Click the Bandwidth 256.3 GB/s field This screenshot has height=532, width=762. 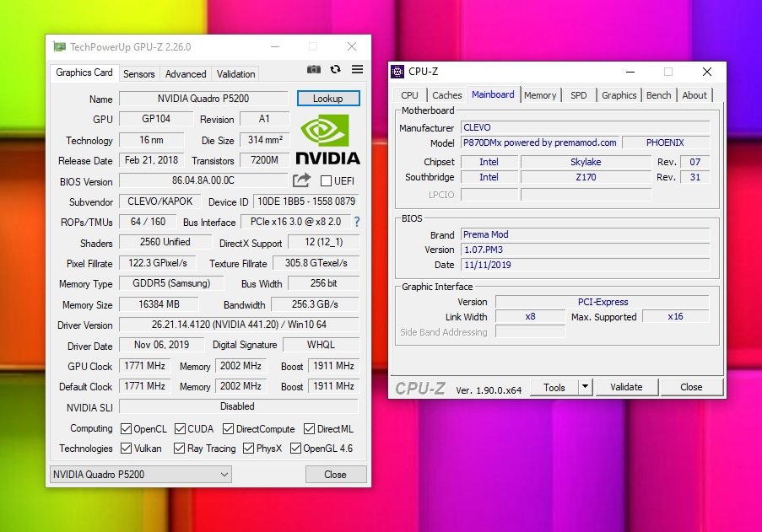click(315, 304)
